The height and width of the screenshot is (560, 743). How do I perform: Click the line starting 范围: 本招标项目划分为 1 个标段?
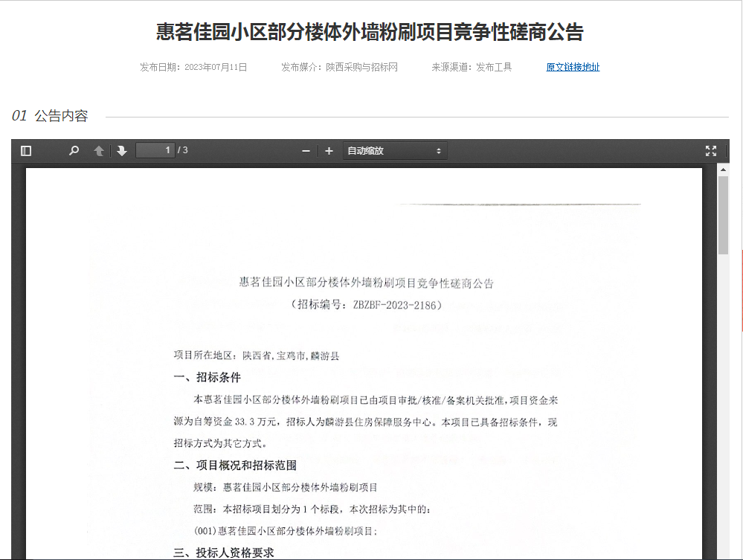(312, 509)
